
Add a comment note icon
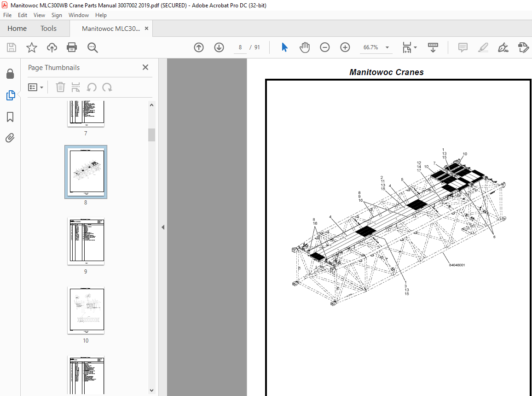coord(463,47)
